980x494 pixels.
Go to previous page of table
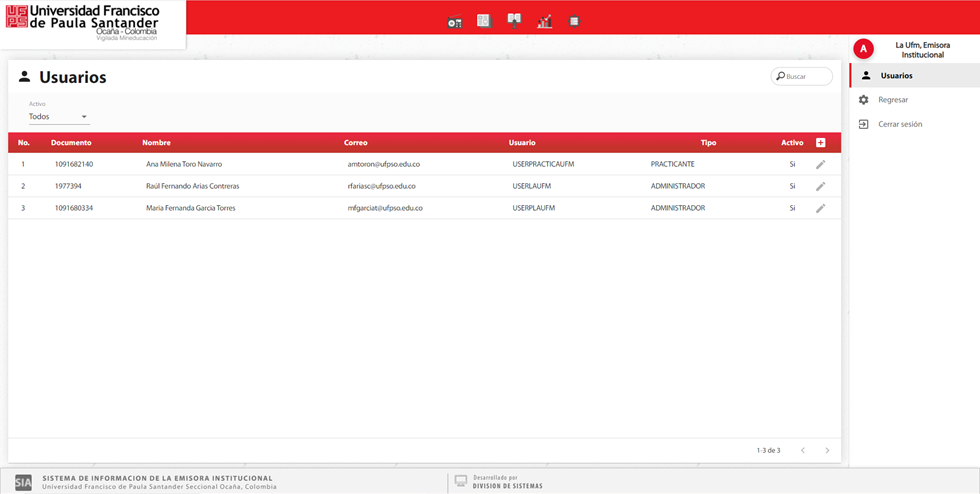point(802,451)
